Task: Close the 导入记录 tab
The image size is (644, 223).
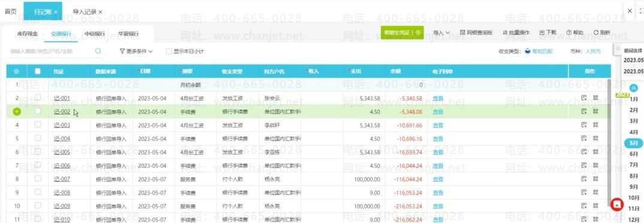Action: 101,12
